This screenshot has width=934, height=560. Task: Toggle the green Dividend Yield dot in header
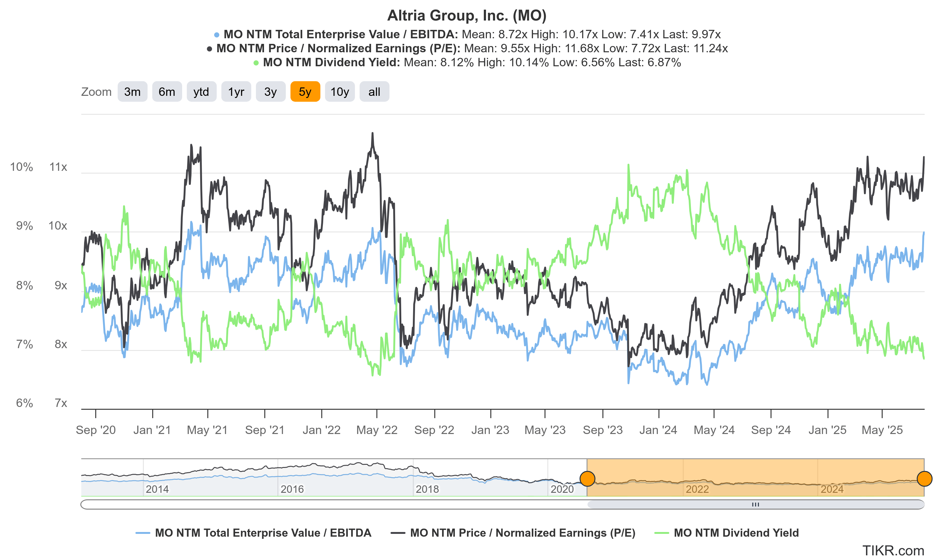[256, 62]
